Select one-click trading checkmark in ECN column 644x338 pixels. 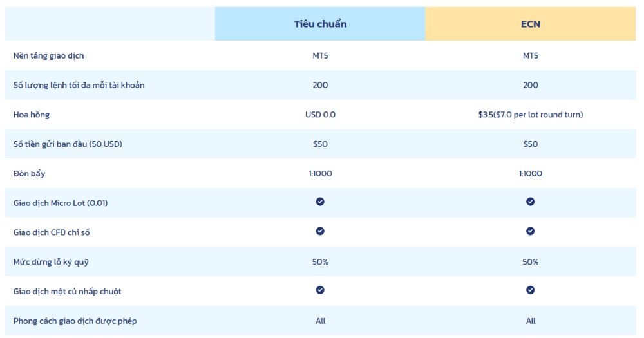530,290
